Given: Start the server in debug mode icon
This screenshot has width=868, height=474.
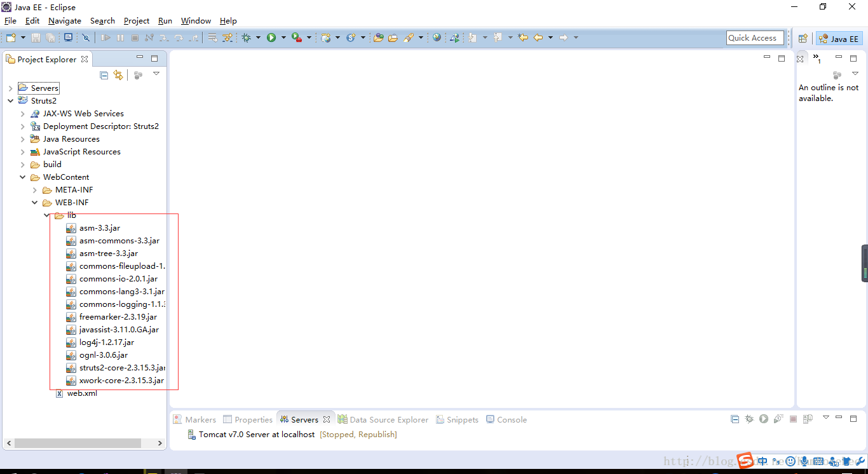Looking at the screenshot, I should click(x=749, y=419).
